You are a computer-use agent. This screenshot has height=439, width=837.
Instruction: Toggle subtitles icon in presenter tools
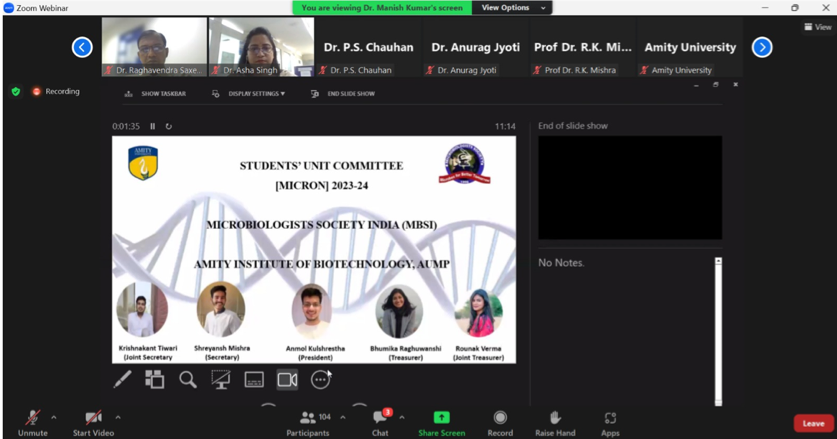tap(254, 380)
